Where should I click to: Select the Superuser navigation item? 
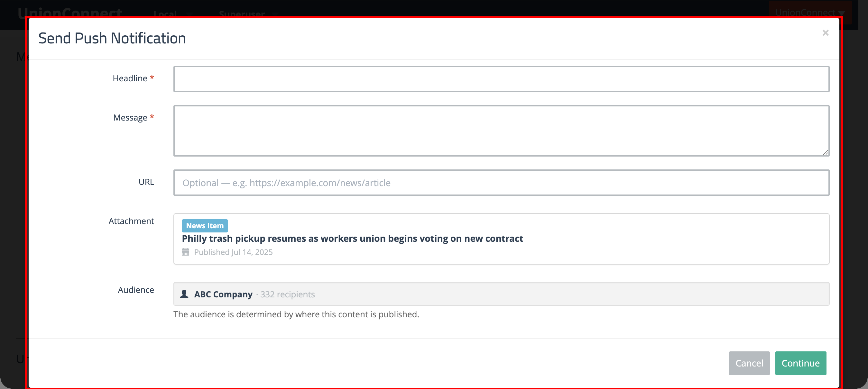(242, 14)
